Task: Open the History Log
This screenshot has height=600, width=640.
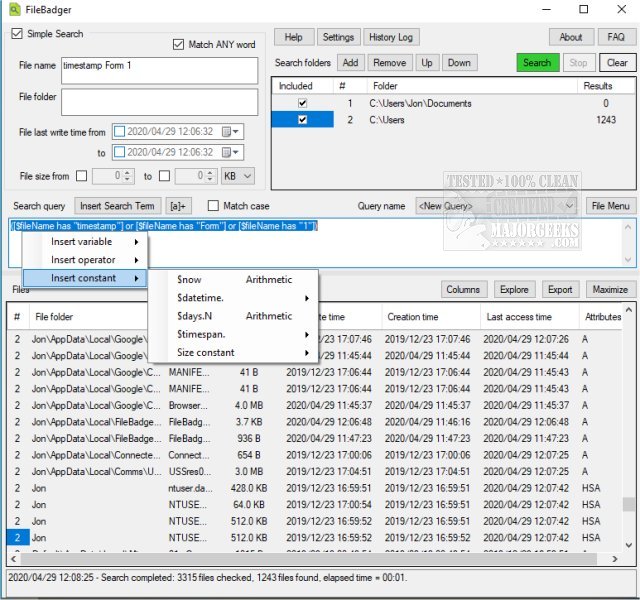Action: point(390,37)
